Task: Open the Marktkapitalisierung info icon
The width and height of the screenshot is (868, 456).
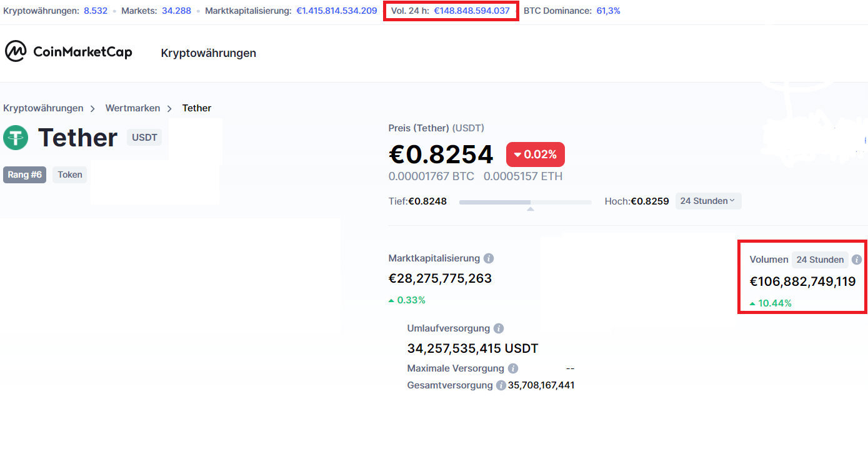Action: (x=488, y=258)
